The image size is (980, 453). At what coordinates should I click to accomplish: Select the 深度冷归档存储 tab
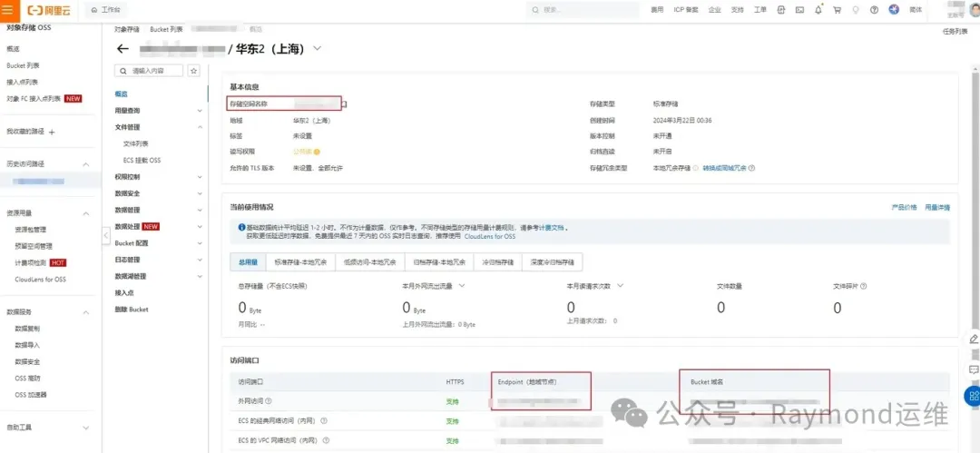553,262
